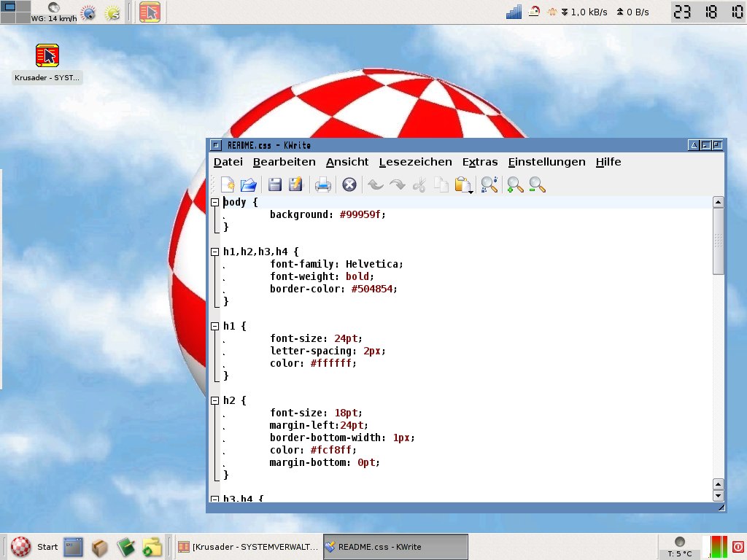Click vertical scrollbar handle in editor
Image resolution: width=747 pixels, height=560 pixels.
click(x=719, y=241)
